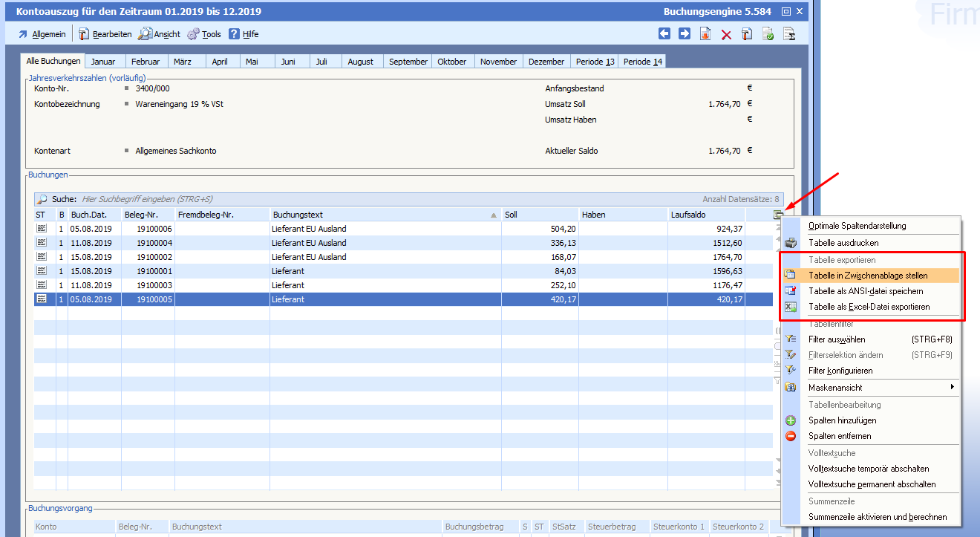This screenshot has height=537, width=980.
Task: Select Tabelle in Zwischenablage stellen
Action: [x=868, y=276]
